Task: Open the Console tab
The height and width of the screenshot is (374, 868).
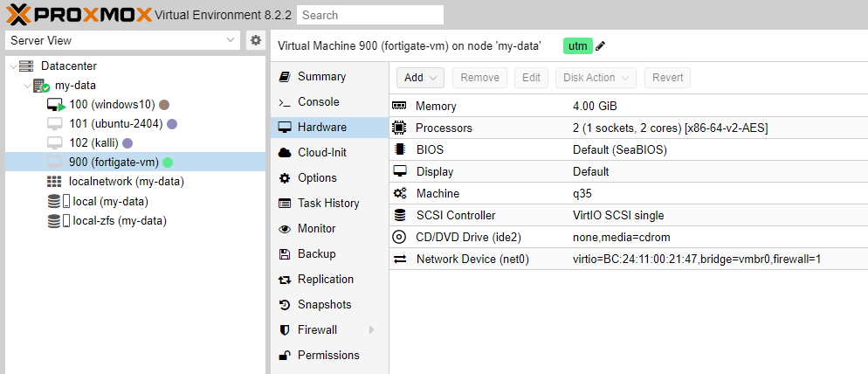Action: [x=329, y=102]
